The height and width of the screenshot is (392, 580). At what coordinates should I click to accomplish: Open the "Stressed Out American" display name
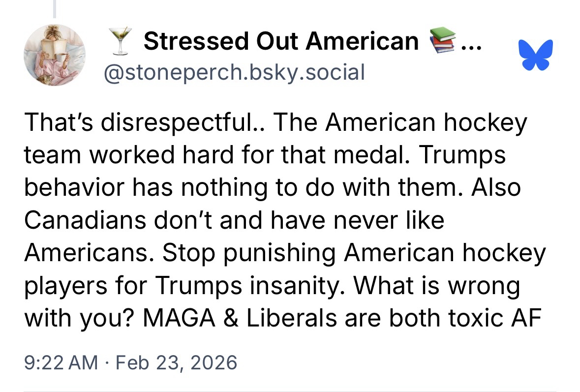point(280,41)
